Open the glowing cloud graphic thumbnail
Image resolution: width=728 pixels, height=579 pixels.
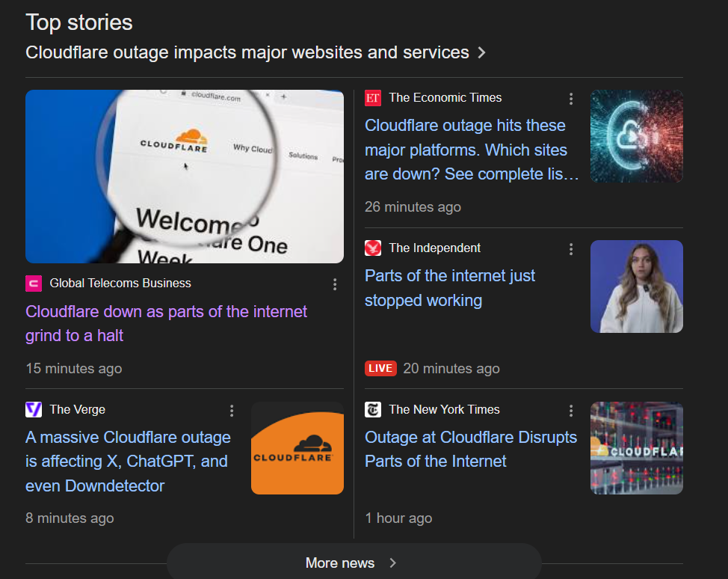coord(637,136)
